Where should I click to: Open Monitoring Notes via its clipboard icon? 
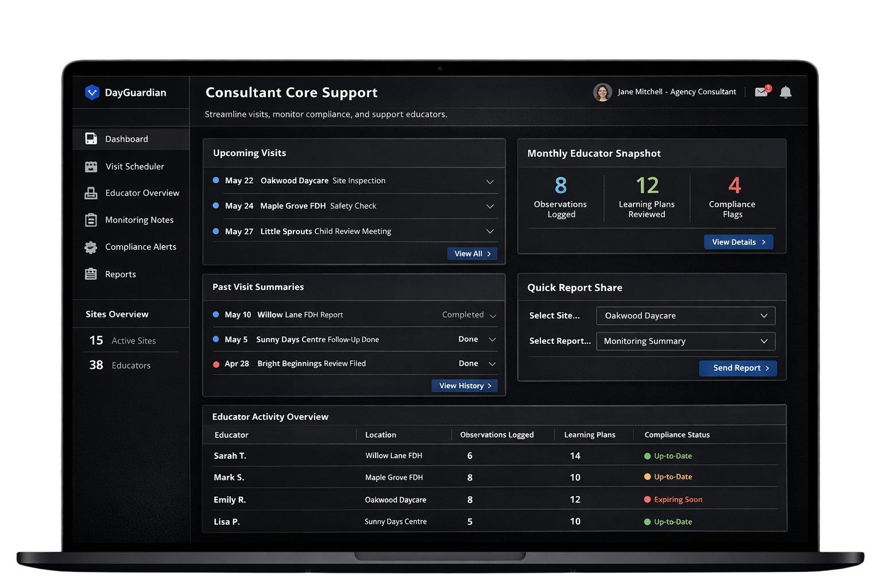coord(92,220)
